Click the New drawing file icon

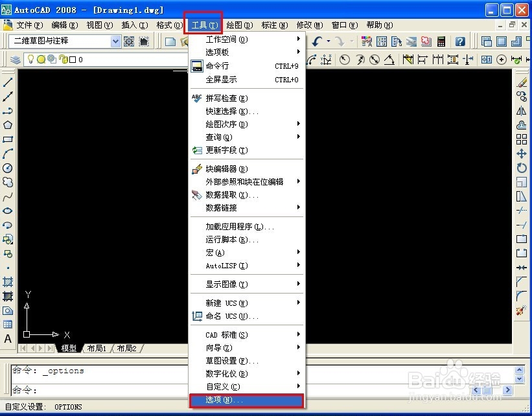pos(170,41)
